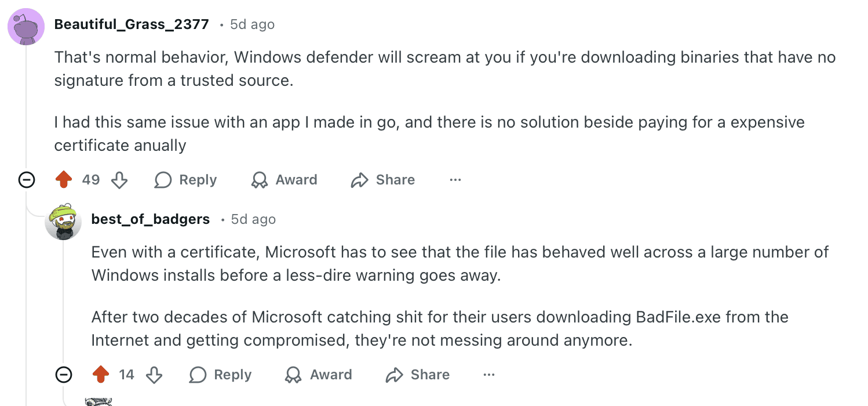Visit best_of_badgers' profile page
Image resolution: width=868 pixels, height=406 pixels.
click(150, 219)
